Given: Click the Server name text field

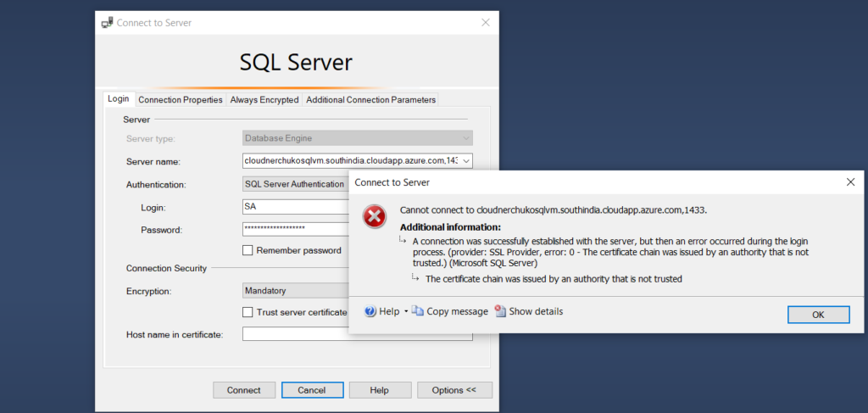Looking at the screenshot, I should (352, 161).
